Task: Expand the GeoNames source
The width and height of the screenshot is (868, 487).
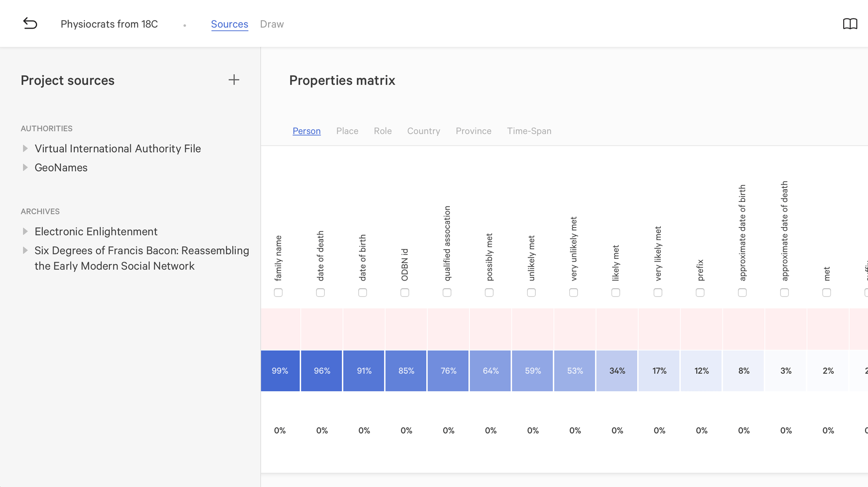Action: tap(24, 168)
